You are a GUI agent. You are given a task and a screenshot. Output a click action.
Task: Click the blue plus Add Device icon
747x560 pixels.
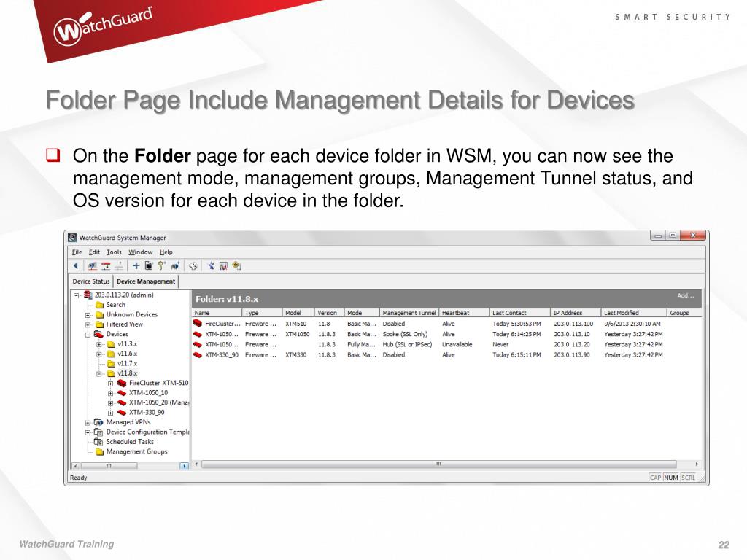point(136,265)
